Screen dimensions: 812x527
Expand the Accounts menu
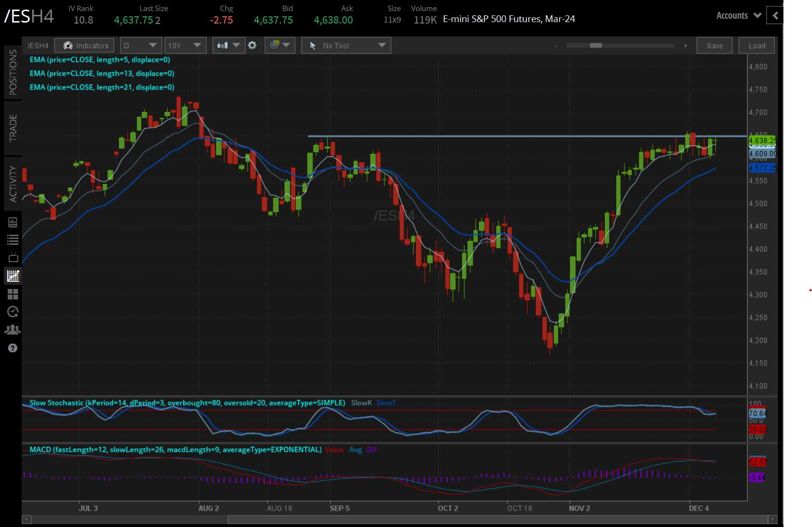[x=739, y=16]
